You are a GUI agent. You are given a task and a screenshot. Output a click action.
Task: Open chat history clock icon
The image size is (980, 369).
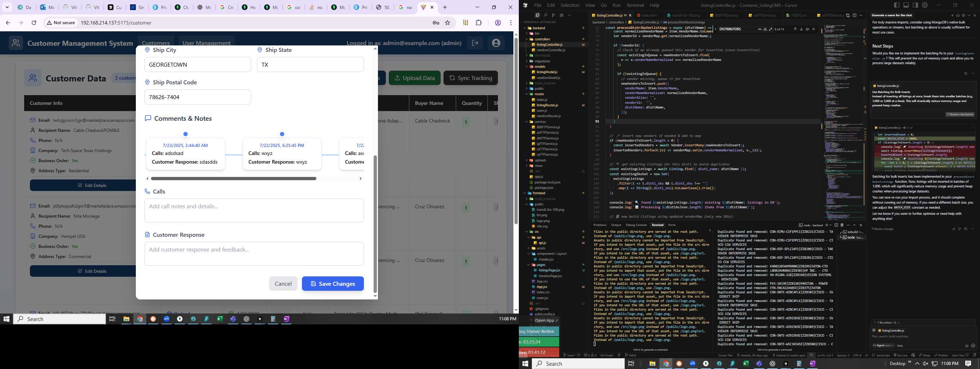coord(964,15)
